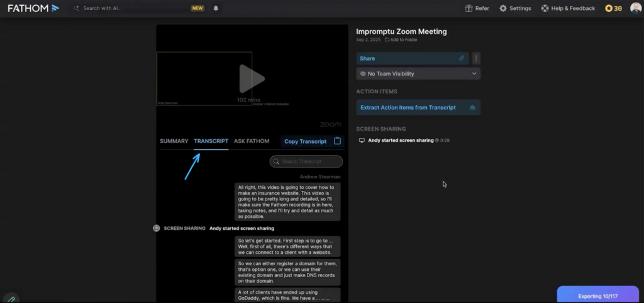644x303 pixels.
Task: Click the Fathom logo in header
Action: click(33, 8)
